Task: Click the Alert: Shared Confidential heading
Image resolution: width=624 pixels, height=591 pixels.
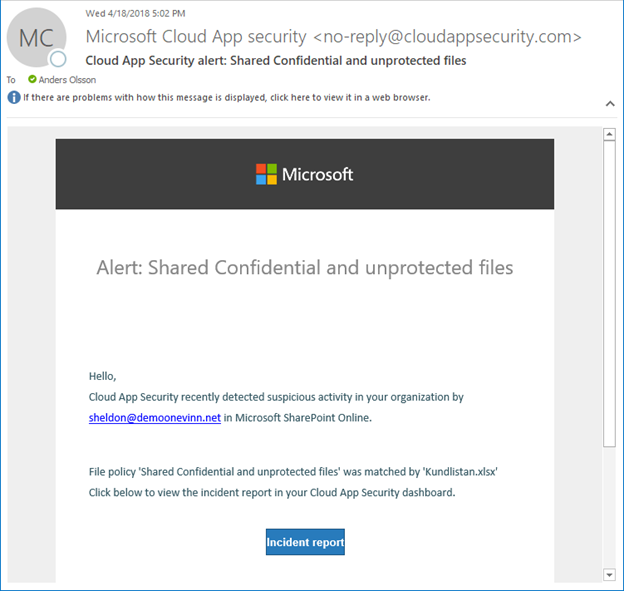Action: pos(304,267)
